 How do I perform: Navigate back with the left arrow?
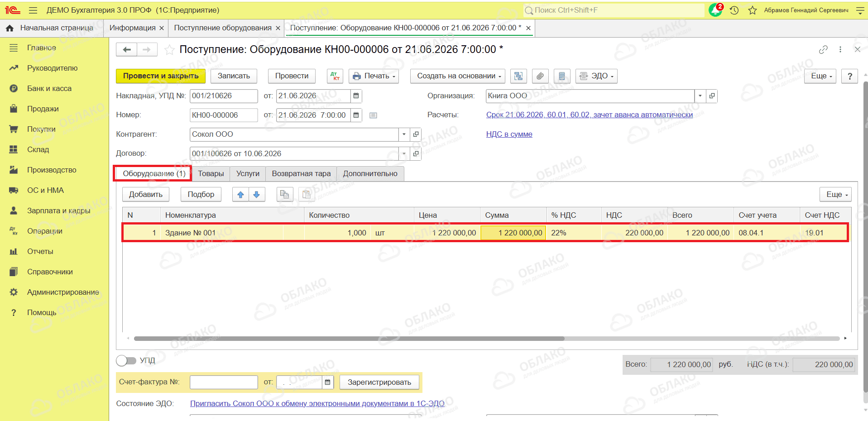pos(127,49)
